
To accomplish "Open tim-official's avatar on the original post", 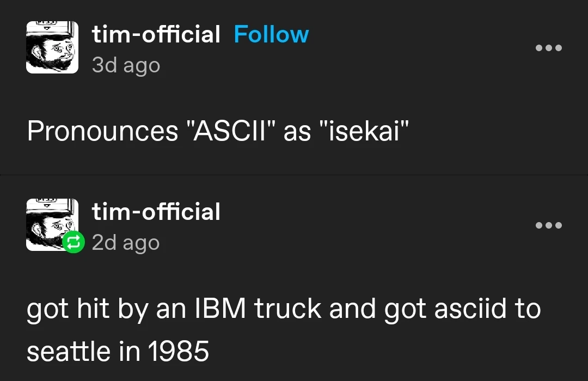I will coord(52,47).
